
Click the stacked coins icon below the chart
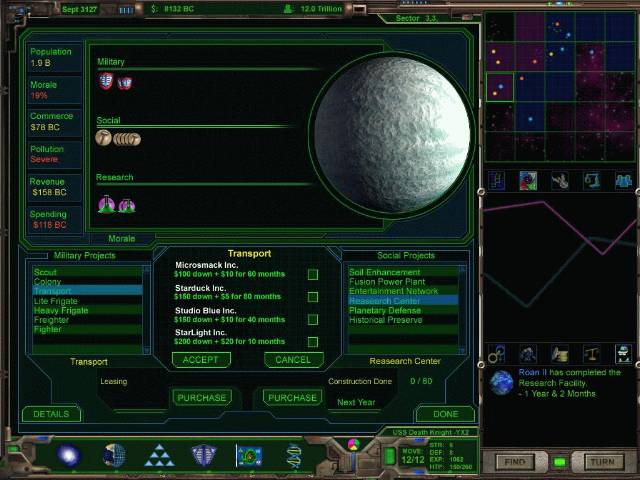560,354
